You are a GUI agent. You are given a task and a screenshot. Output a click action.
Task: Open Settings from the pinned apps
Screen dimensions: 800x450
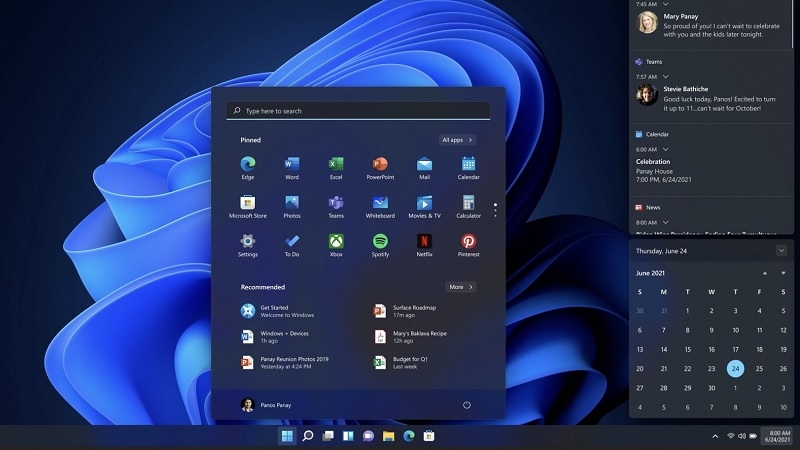pos(247,245)
